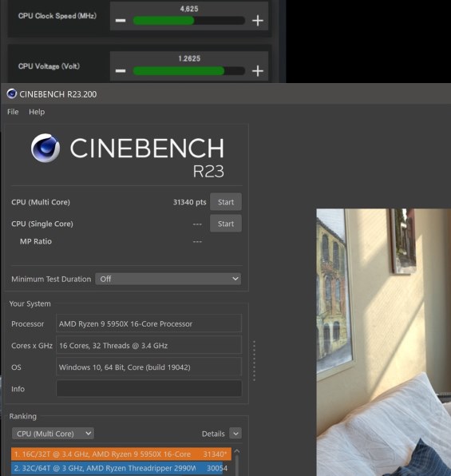Screen dimensions: 451x476
Task: Expand the ranking Details dropdown arrow
Action: pos(235,434)
